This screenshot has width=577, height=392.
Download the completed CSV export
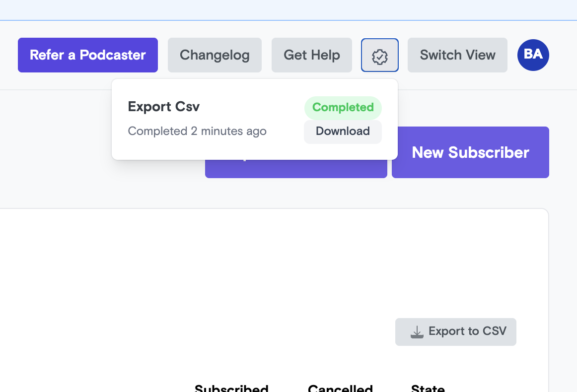coord(343,131)
